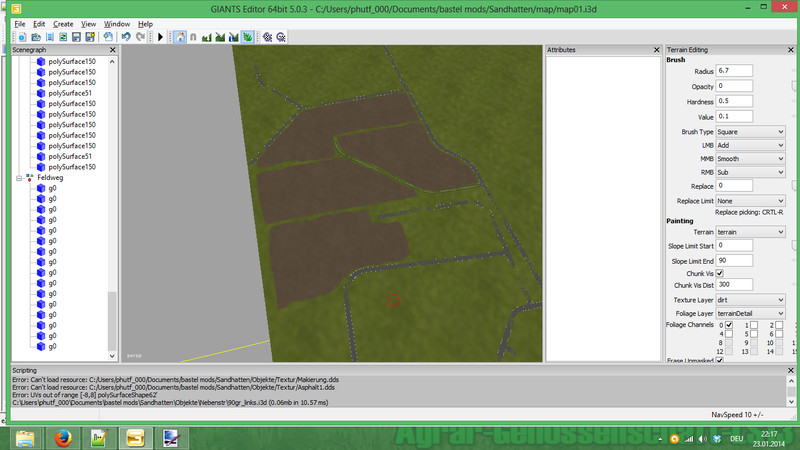Screen dimensions: 800x450
Task: Click the GIANTS Editor taskbar icon
Action: tap(135, 438)
